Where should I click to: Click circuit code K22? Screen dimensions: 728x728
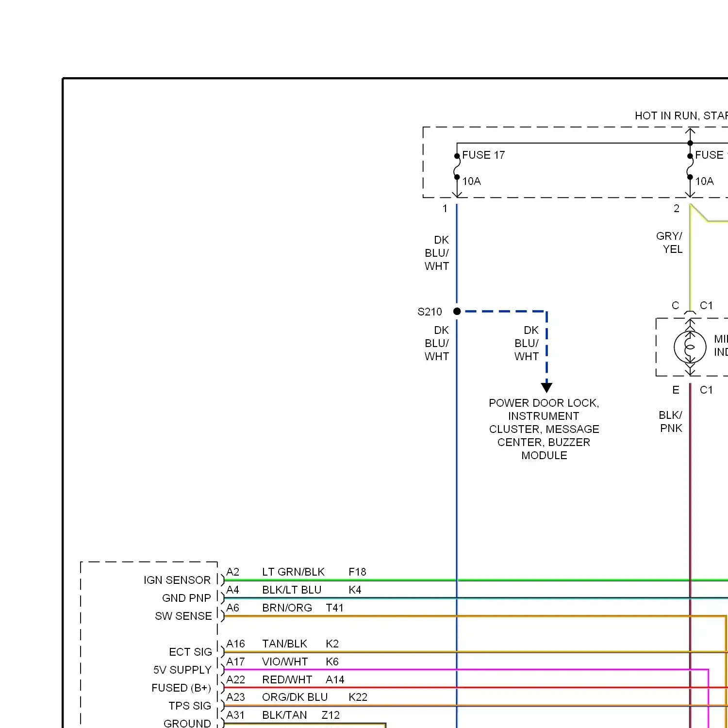358,697
